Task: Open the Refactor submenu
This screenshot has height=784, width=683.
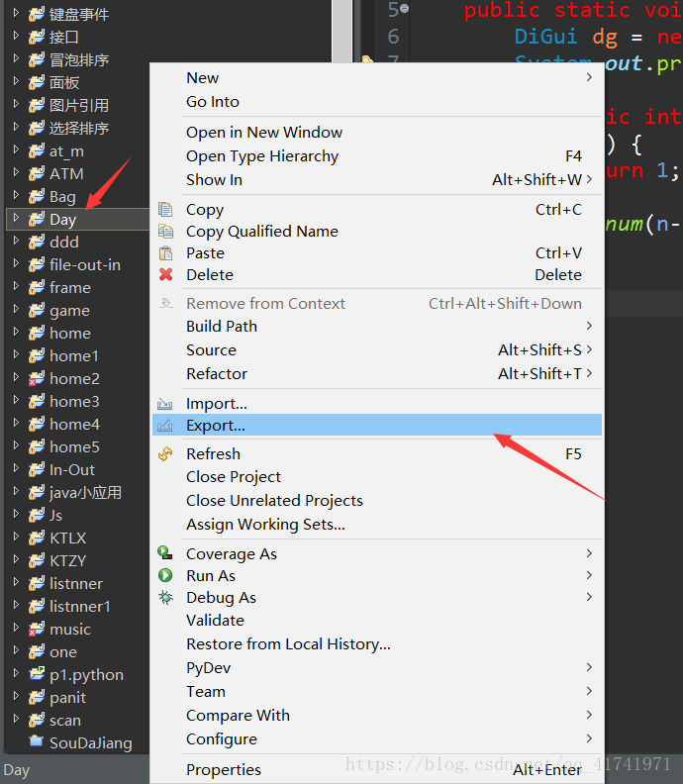Action: [377, 373]
